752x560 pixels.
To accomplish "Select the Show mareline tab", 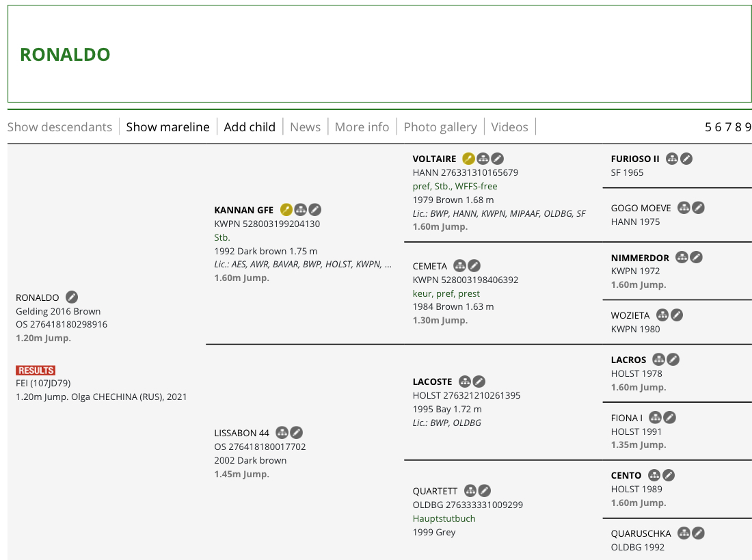I will coord(167,126).
